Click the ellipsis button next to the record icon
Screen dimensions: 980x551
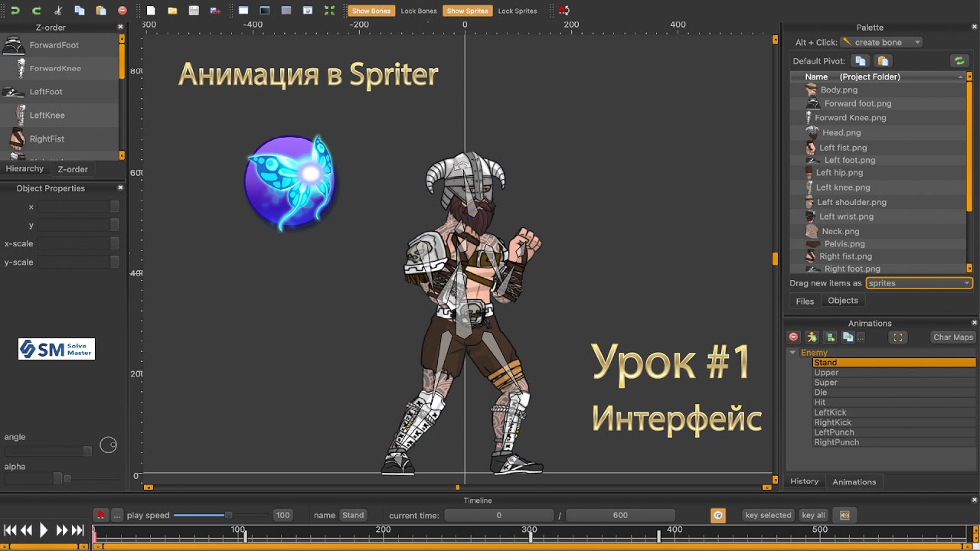pyautogui.click(x=117, y=515)
